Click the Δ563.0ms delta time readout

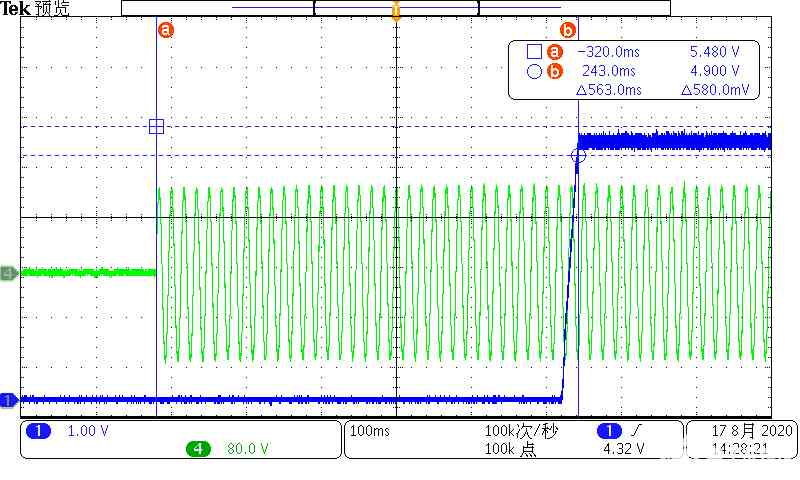(609, 90)
